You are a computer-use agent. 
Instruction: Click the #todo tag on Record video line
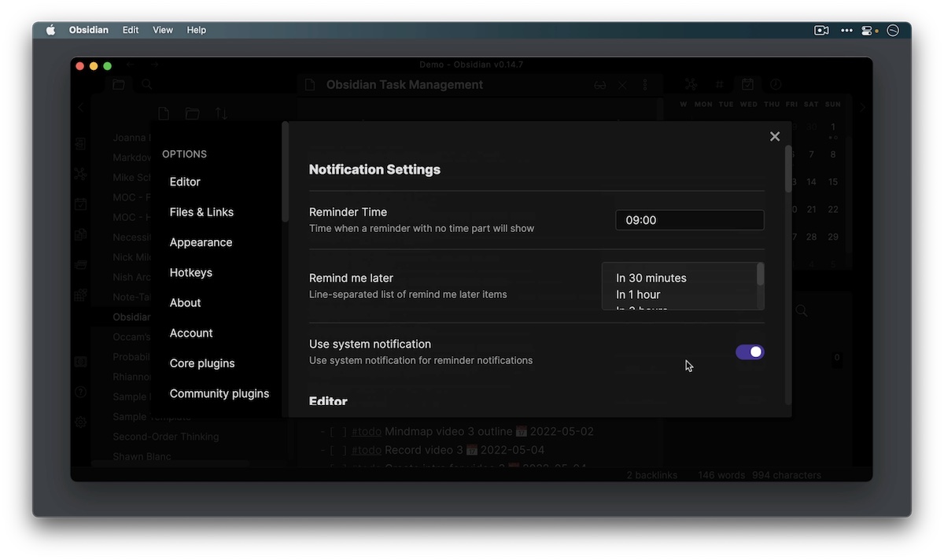[367, 450]
